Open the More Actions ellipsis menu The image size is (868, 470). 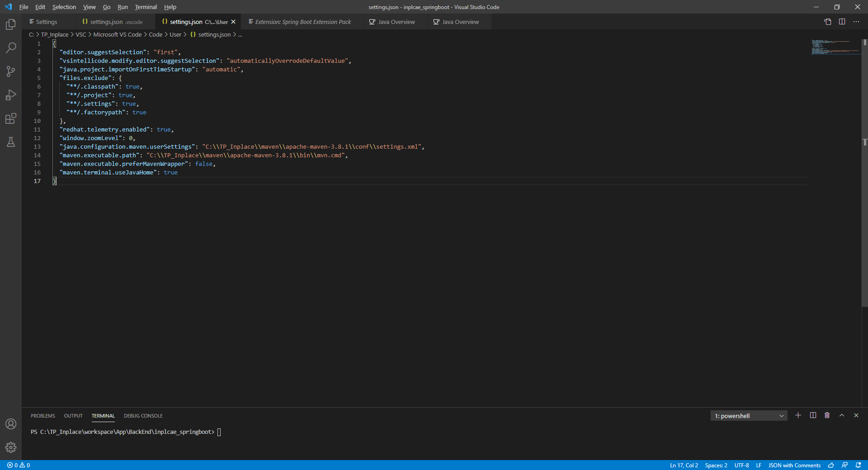[x=856, y=22]
